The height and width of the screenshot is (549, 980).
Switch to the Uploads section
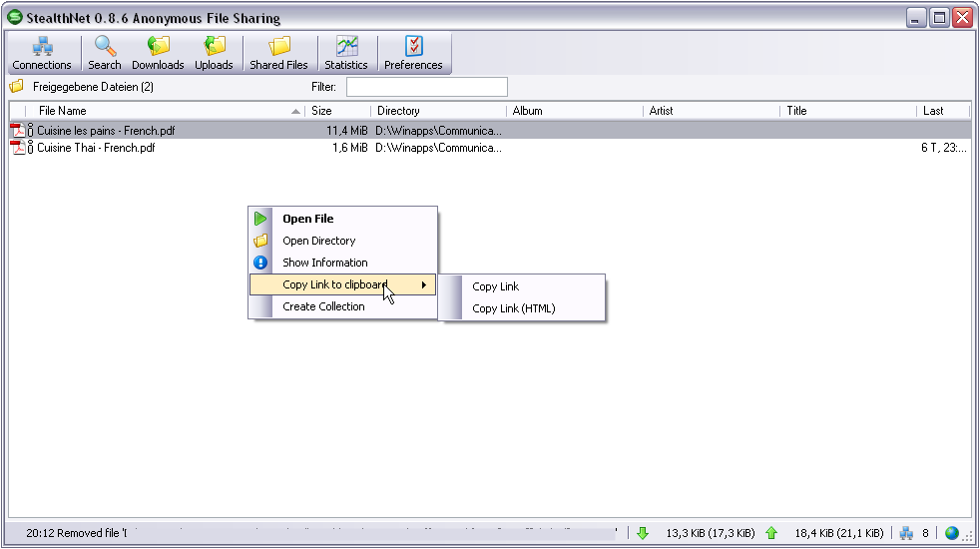point(214,54)
